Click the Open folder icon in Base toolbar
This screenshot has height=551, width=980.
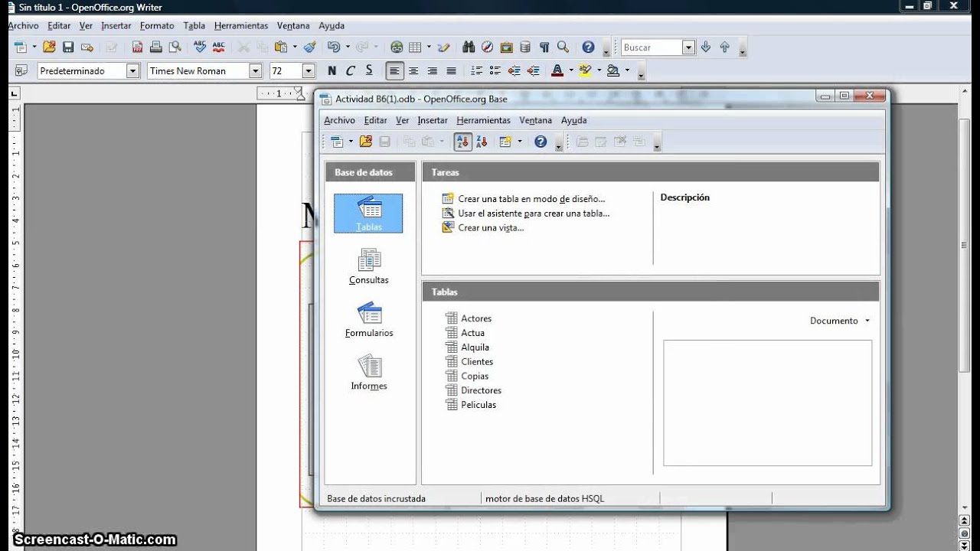[x=366, y=142]
